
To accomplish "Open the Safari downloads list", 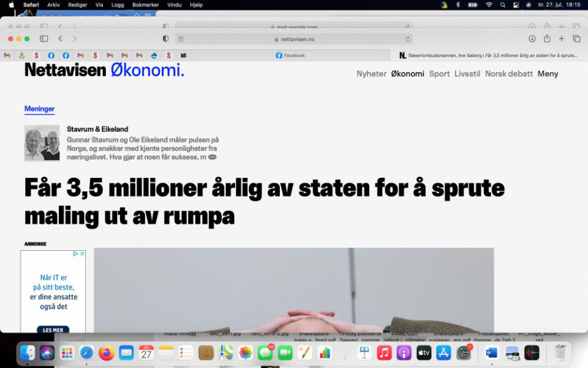I will pos(532,39).
